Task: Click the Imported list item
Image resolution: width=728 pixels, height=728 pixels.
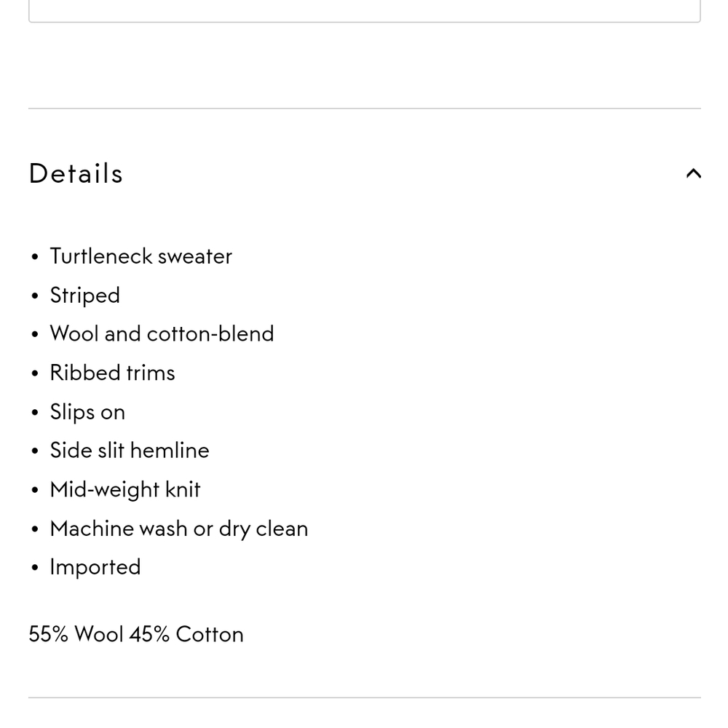Action: [95, 567]
